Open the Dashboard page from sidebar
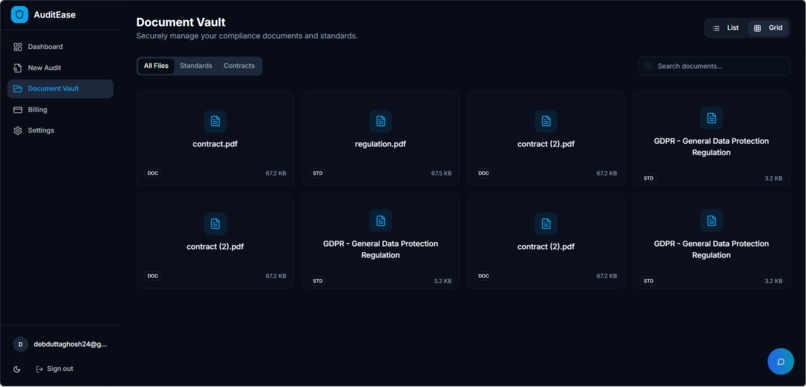 point(61,47)
